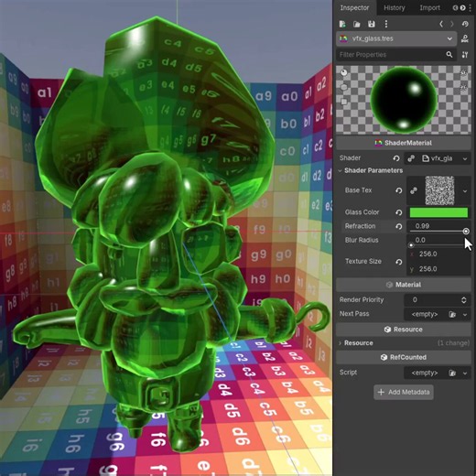476x476 pixels.
Task: Open the Base Tex dropdown arrow
Action: [x=465, y=191]
